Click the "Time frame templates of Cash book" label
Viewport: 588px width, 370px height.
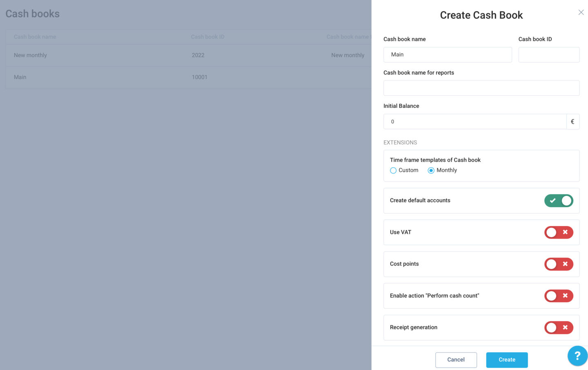coord(435,160)
